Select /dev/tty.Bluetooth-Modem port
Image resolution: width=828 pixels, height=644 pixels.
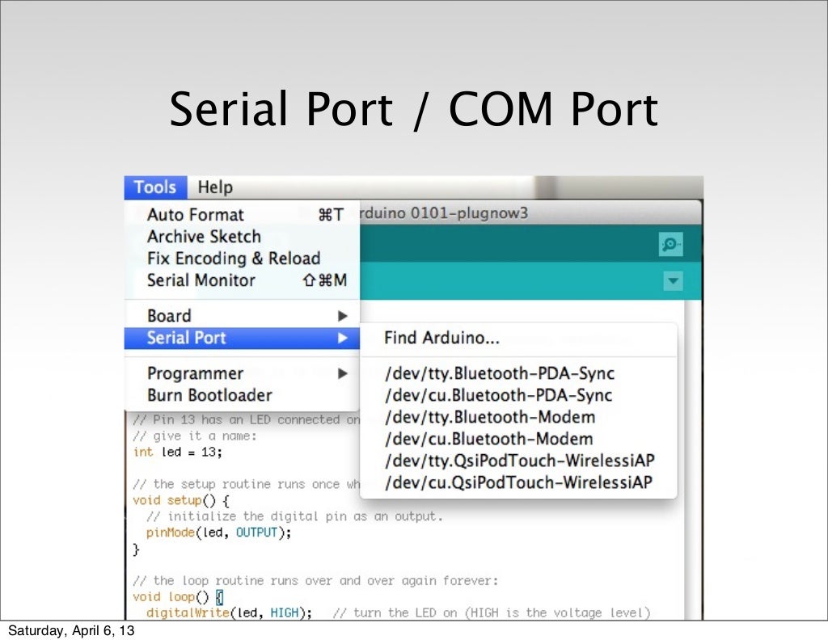click(518, 417)
